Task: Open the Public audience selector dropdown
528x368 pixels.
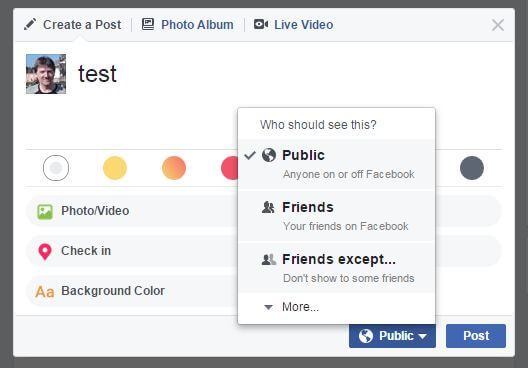Action: (x=392, y=336)
